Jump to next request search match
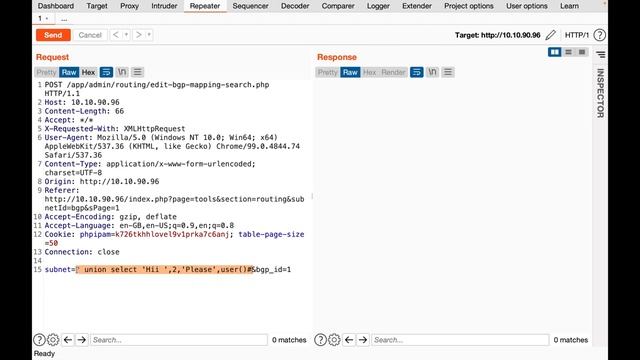The width and height of the screenshot is (640, 360). pos(82,340)
